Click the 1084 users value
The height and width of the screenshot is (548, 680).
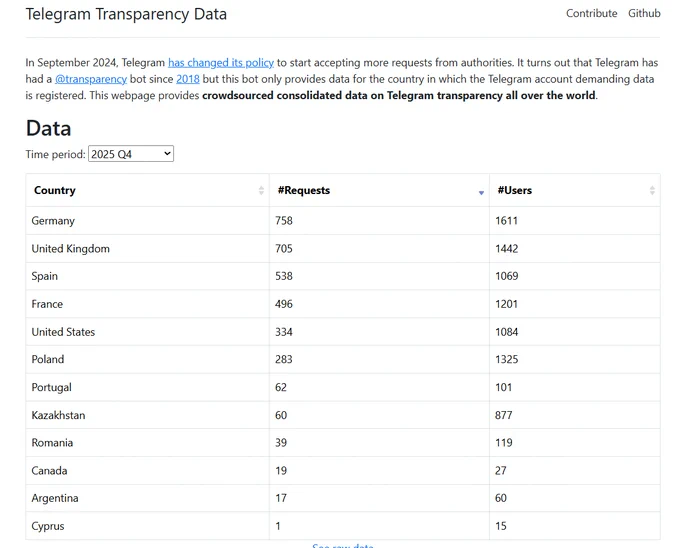[507, 332]
